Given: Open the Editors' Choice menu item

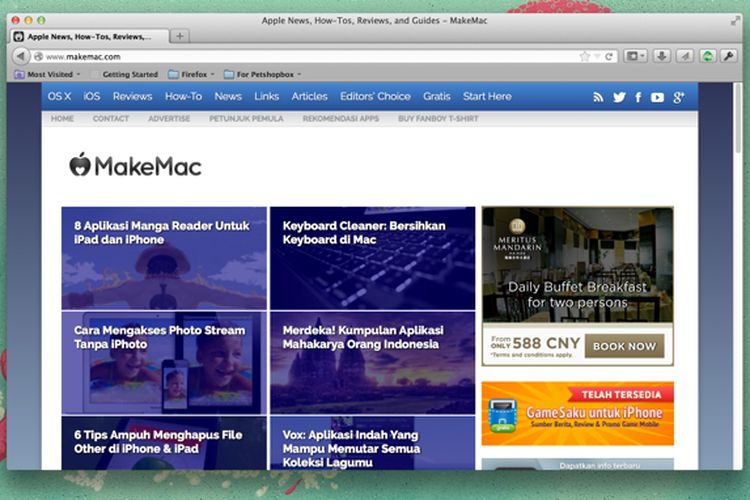Looking at the screenshot, I should coord(375,96).
